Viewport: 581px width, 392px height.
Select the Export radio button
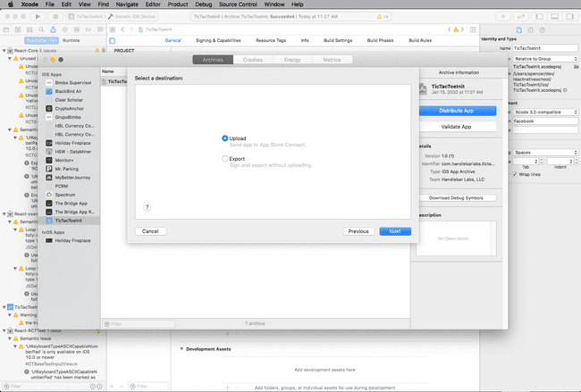224,158
